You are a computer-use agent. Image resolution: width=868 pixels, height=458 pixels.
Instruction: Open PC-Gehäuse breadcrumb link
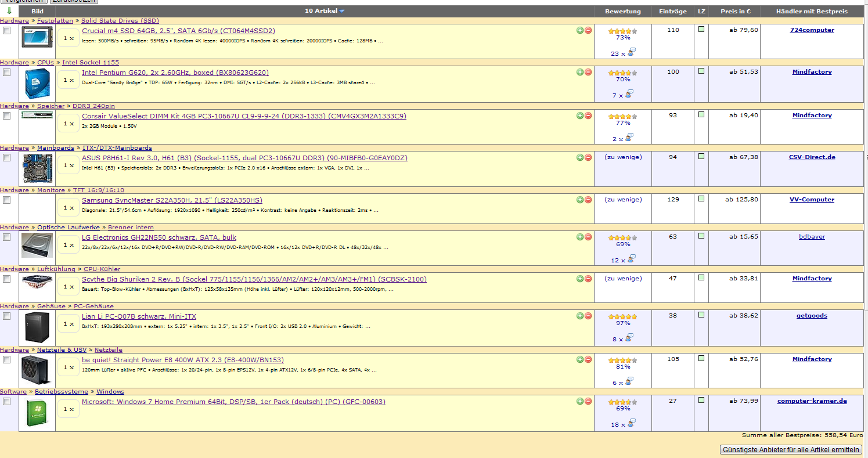93,306
